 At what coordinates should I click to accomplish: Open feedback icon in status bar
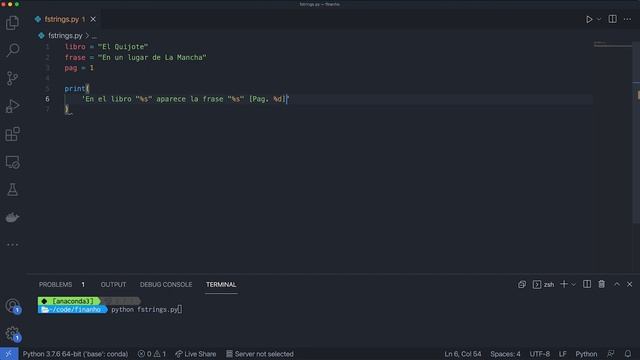coord(611,354)
